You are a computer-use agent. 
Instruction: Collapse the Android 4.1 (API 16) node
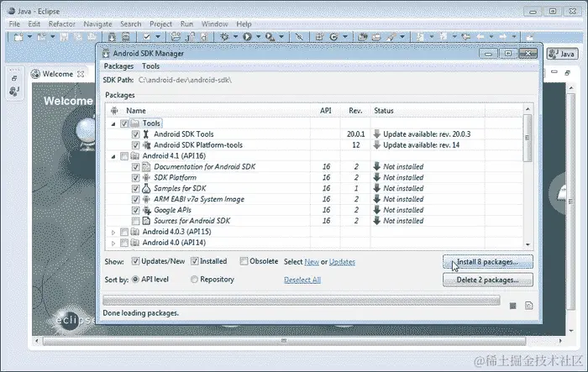point(113,156)
